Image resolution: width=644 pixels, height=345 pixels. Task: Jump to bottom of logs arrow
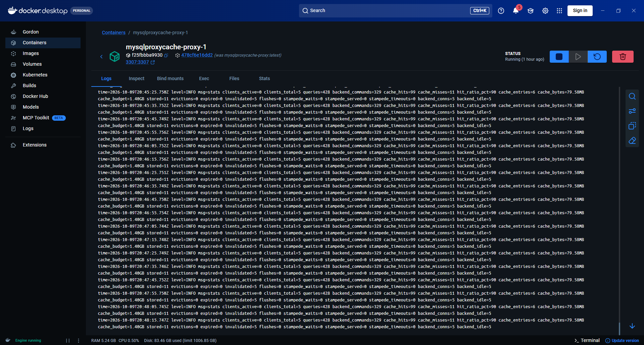point(632,326)
